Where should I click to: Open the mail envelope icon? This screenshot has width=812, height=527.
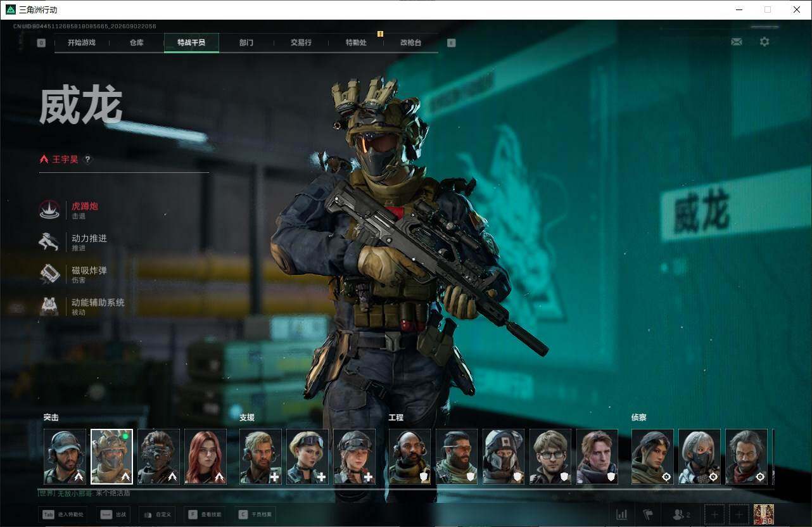coord(737,42)
